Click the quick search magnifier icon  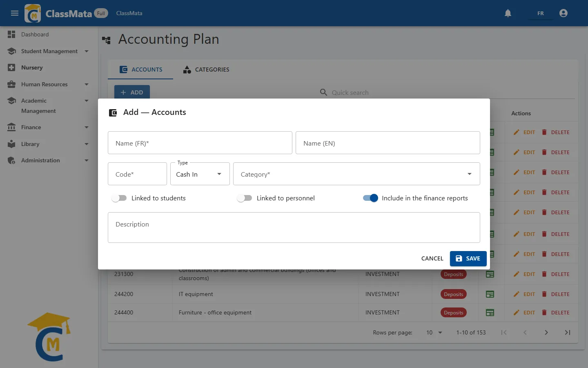(x=323, y=92)
